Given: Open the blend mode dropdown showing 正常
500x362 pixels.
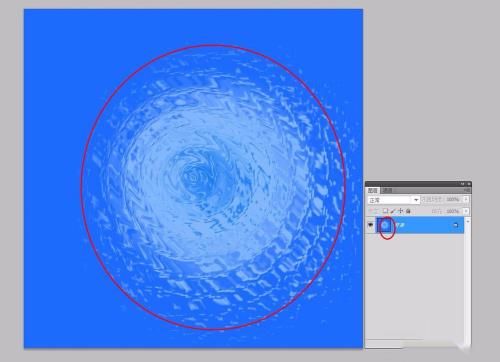Looking at the screenshot, I should pos(394,200).
